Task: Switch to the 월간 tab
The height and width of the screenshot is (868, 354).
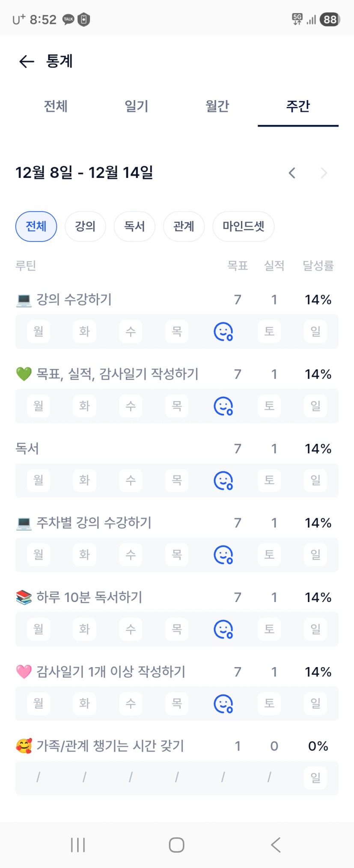Action: [x=217, y=106]
